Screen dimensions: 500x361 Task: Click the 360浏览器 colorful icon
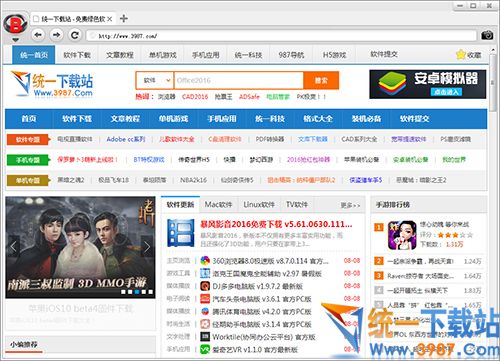pos(205,261)
